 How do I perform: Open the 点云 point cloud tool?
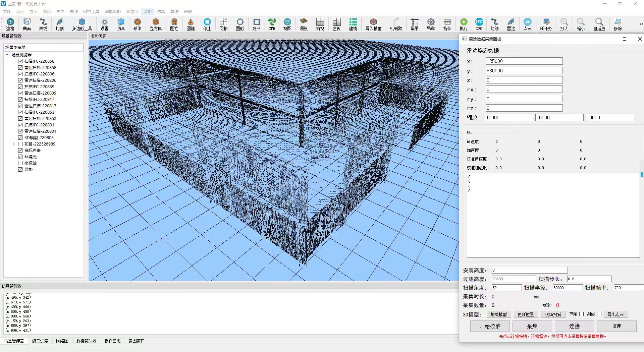pos(527,24)
